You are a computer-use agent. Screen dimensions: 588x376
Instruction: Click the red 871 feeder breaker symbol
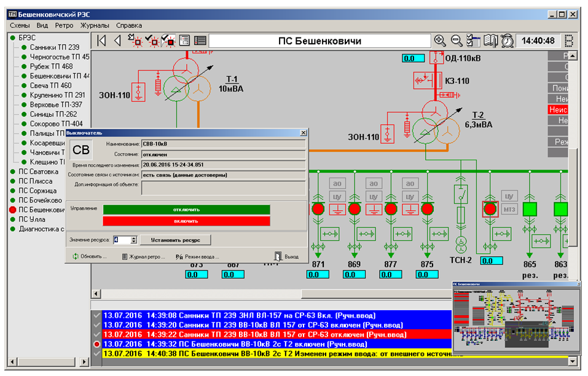(318, 209)
